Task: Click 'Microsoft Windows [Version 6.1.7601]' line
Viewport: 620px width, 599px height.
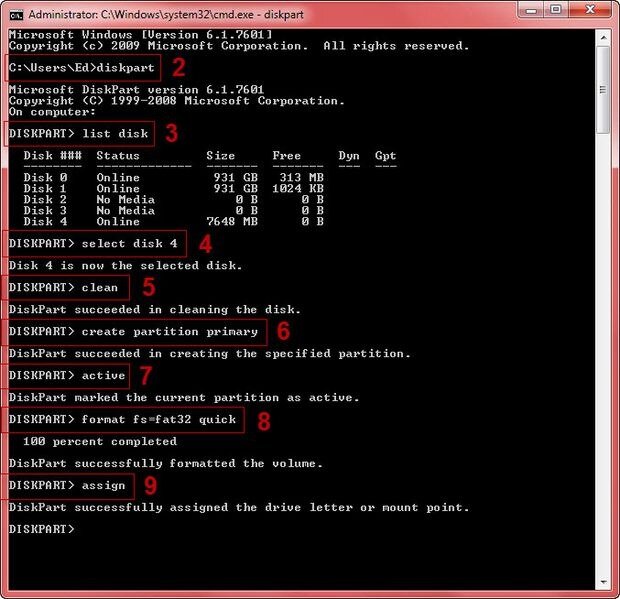Action: tap(140, 35)
